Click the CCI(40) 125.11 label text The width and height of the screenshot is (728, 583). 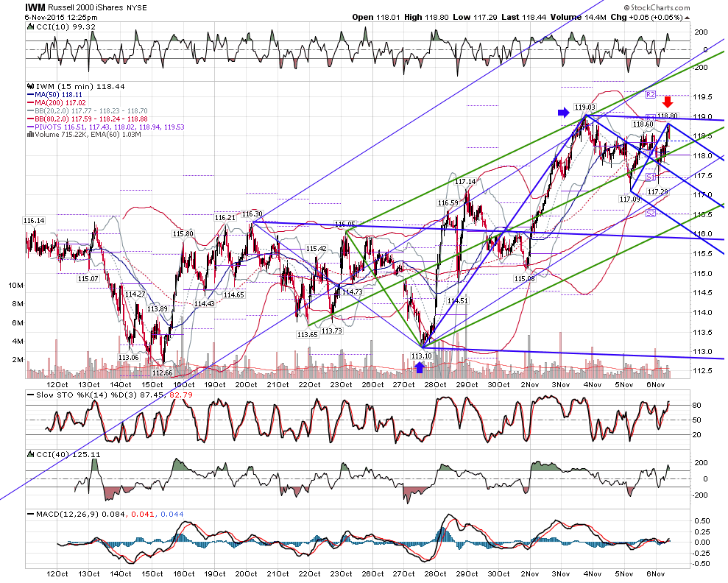[x=68, y=454]
